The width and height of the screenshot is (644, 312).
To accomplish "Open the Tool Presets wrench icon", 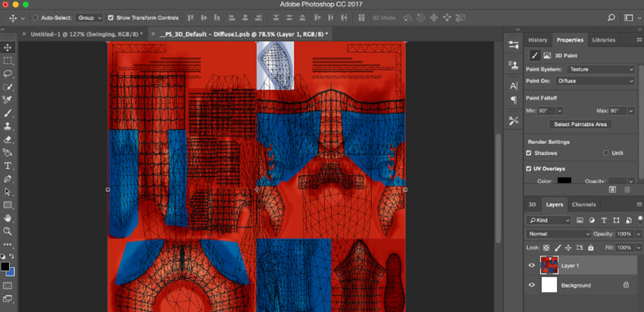I will click(514, 120).
